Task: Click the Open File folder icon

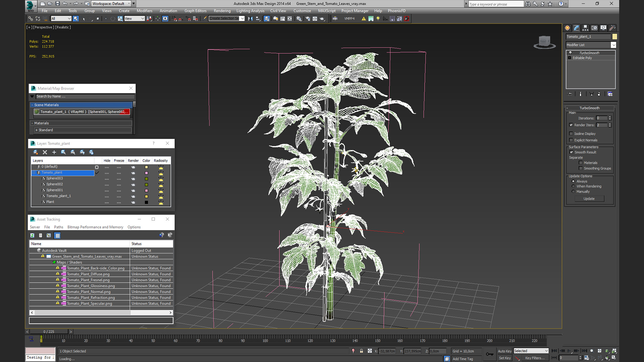Action: (50, 4)
